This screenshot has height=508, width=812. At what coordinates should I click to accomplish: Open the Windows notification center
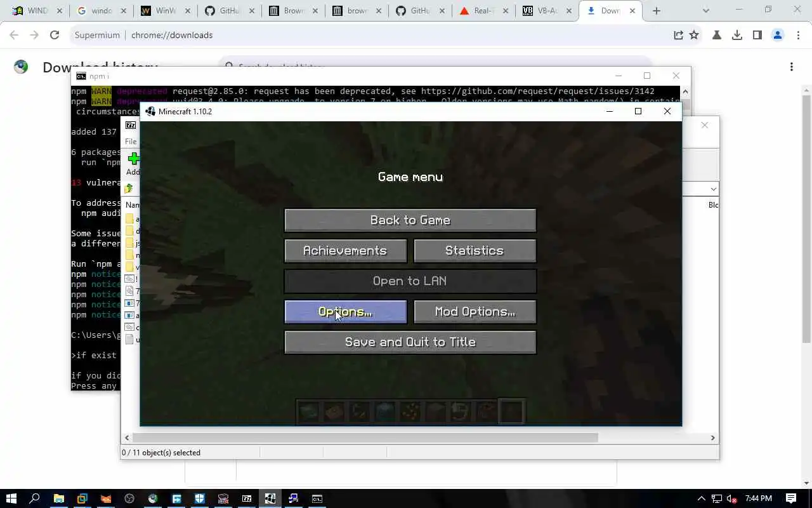pyautogui.click(x=791, y=498)
